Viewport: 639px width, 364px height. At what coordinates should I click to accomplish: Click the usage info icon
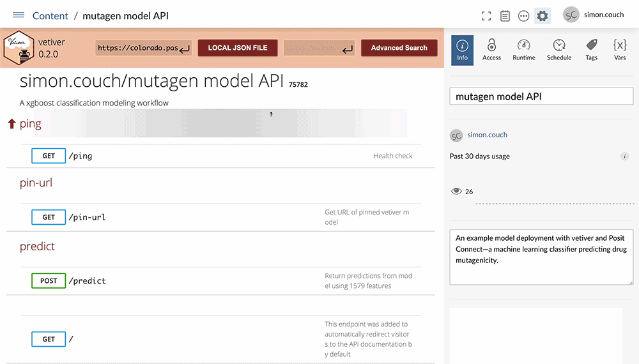[624, 156]
